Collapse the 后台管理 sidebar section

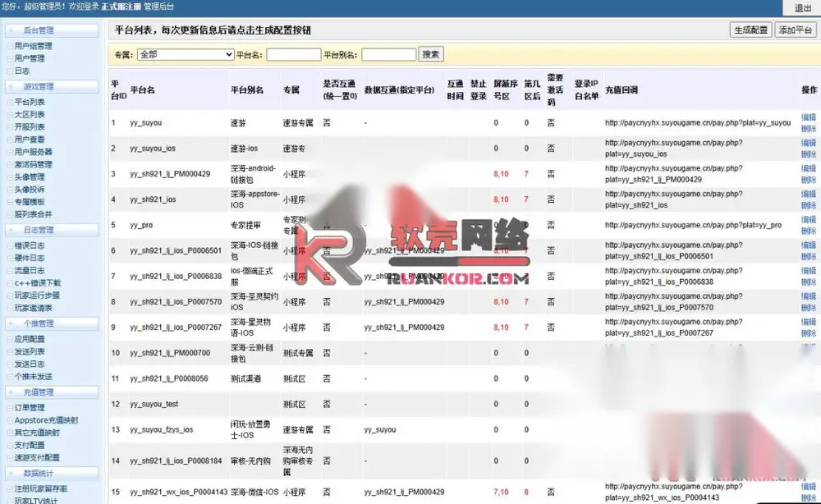pyautogui.click(x=51, y=30)
